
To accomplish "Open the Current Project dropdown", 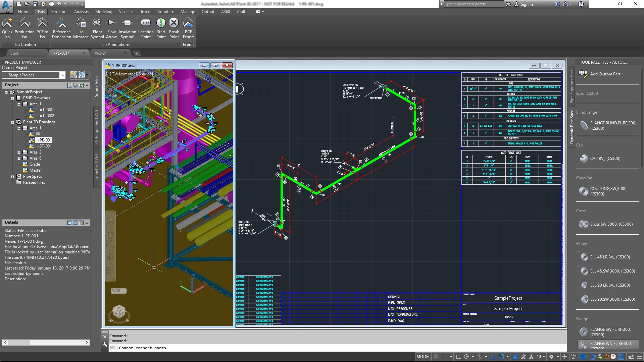I will [x=62, y=75].
